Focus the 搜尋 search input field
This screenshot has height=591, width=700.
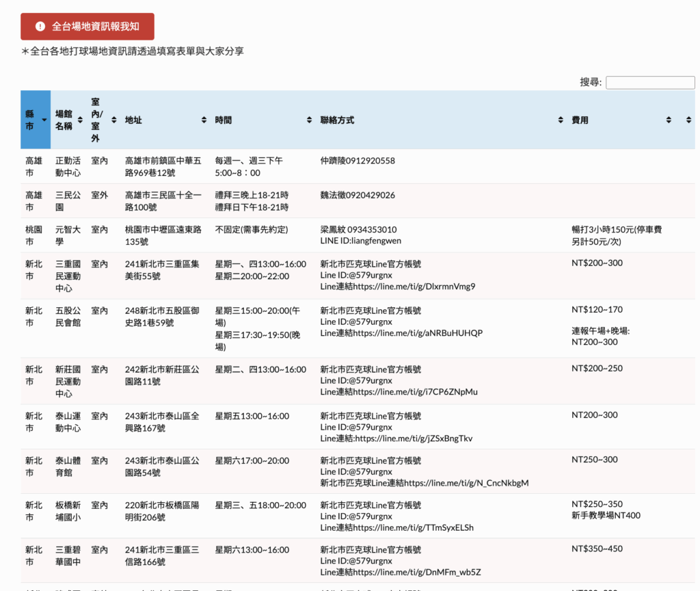(649, 83)
